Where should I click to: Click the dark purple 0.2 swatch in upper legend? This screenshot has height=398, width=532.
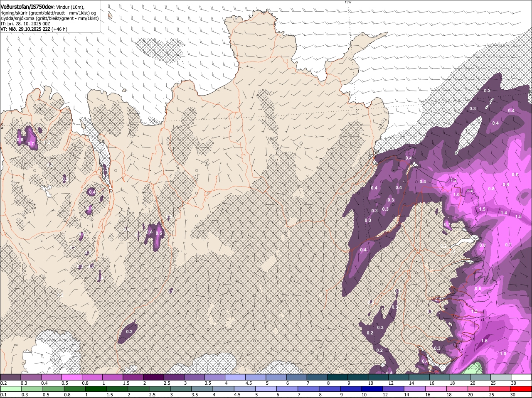[10, 377]
